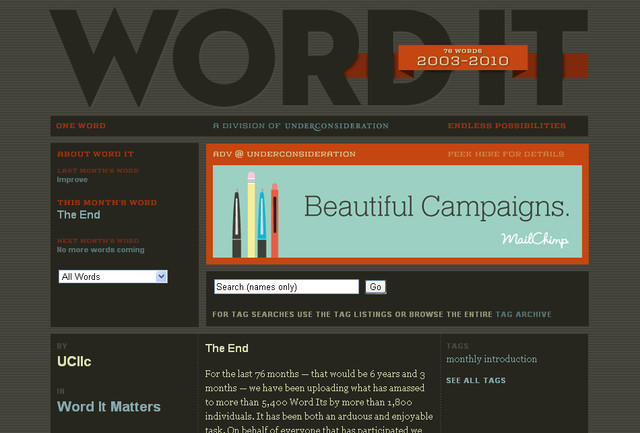
Task: Click the arrow on the All Words selector
Action: coord(162,277)
